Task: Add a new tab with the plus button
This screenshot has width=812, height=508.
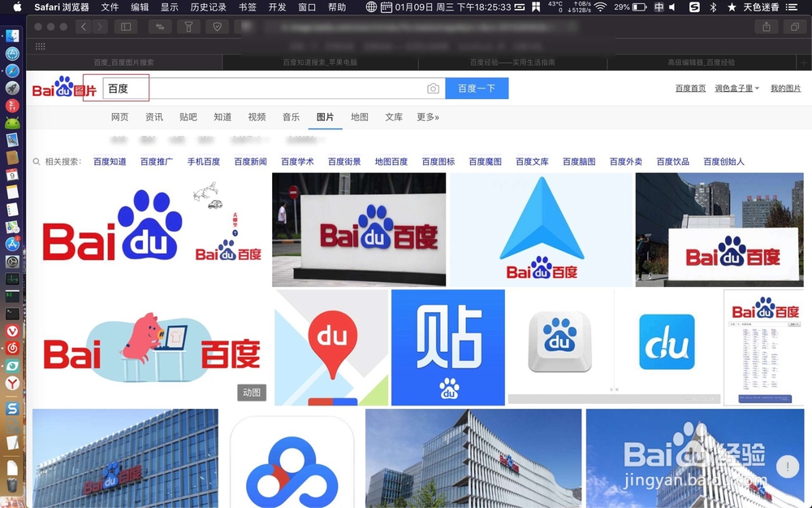Action: click(x=804, y=63)
